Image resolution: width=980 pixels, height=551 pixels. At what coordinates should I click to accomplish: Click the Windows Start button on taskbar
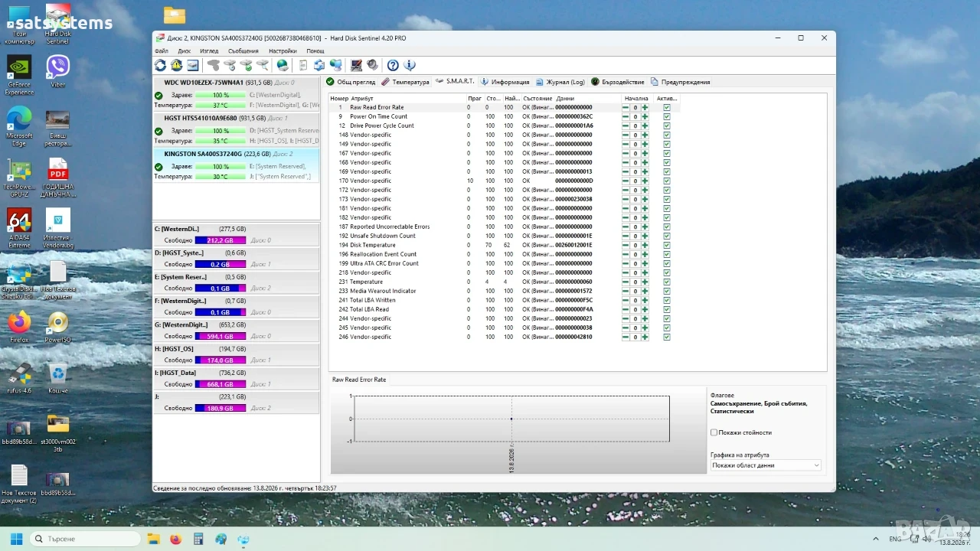point(16,539)
